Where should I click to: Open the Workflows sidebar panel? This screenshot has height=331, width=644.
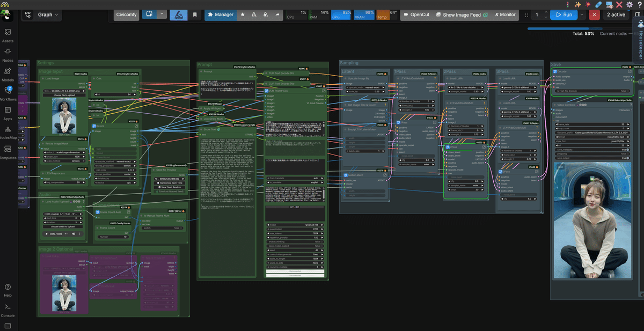pos(8,93)
